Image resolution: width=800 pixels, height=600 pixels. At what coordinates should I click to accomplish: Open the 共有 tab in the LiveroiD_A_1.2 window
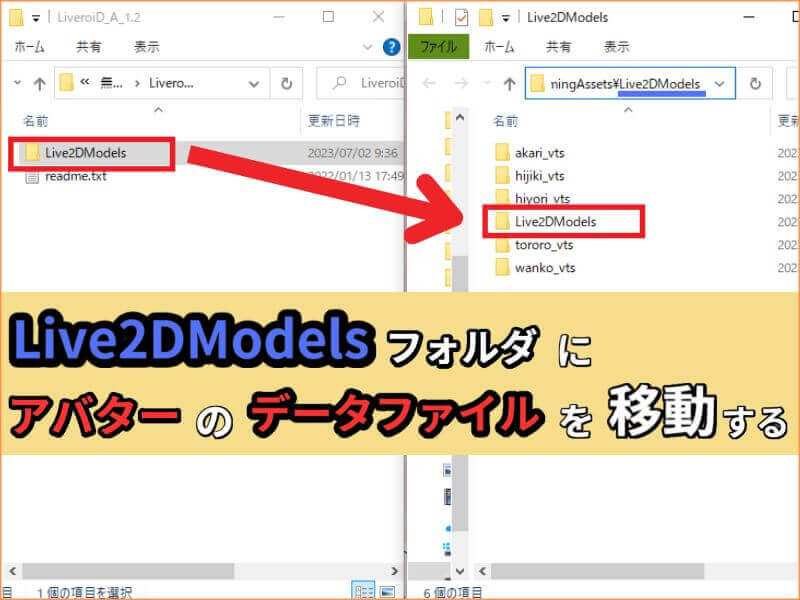89,47
